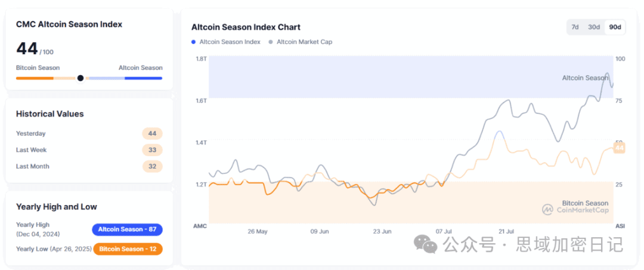
Task: Click the CMC Altcoin Season Index title
Action: pyautogui.click(x=69, y=24)
